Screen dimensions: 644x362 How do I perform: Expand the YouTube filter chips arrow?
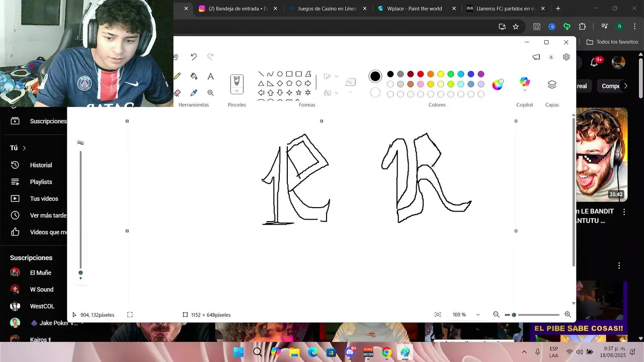click(625, 86)
